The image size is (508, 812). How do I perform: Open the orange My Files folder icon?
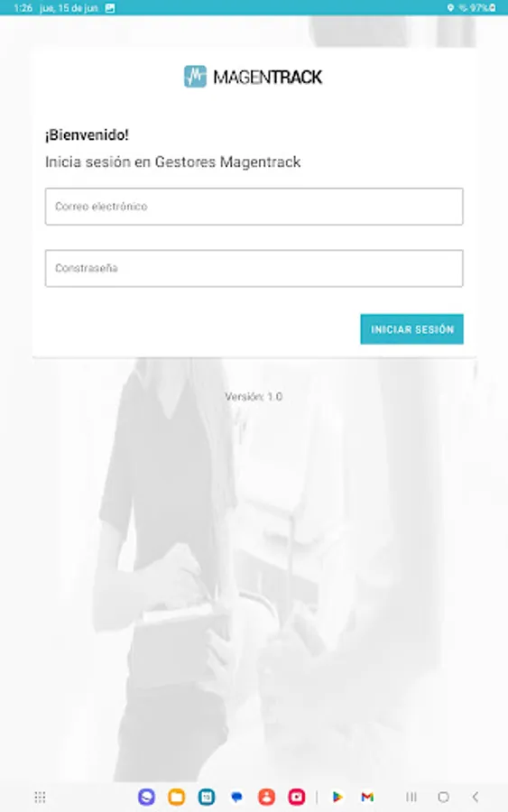[x=177, y=797]
